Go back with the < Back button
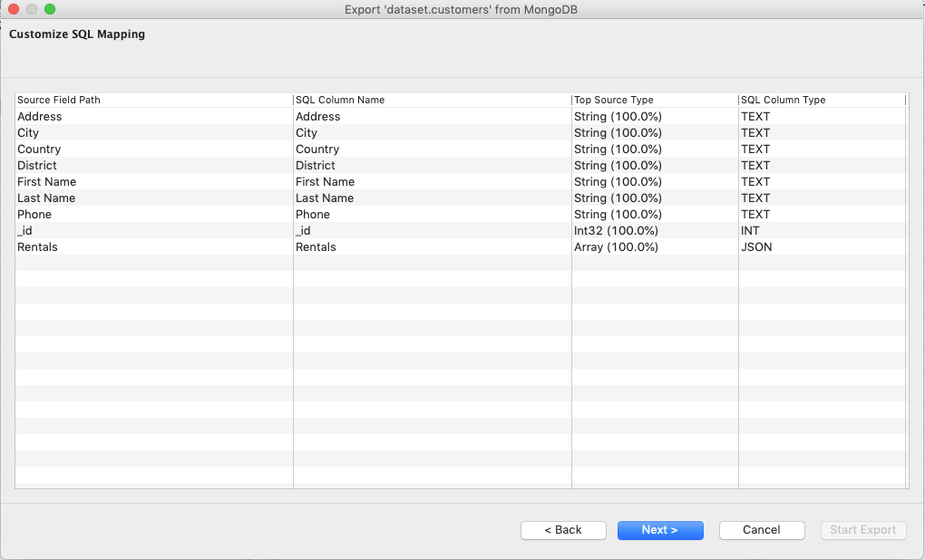The image size is (925, 560). point(563,530)
